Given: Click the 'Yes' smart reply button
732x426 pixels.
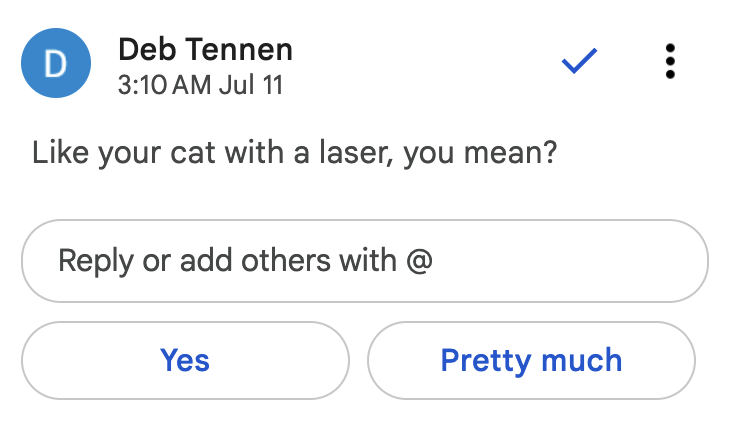Looking at the screenshot, I should pos(185,360).
